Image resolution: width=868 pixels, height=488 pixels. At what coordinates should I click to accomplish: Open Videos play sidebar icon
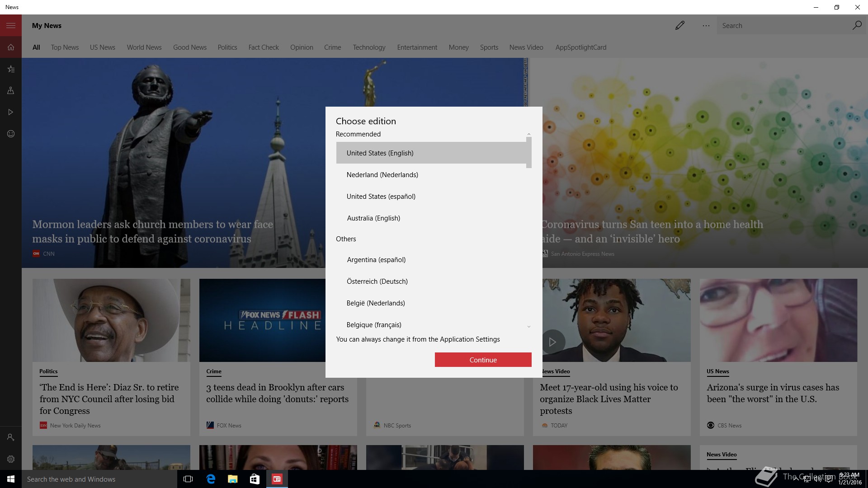[11, 112]
